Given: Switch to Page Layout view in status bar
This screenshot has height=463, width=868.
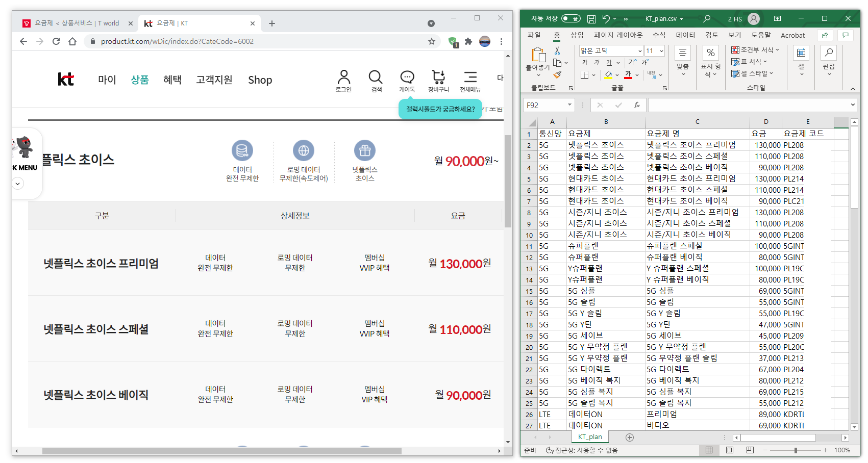Looking at the screenshot, I should [730, 450].
